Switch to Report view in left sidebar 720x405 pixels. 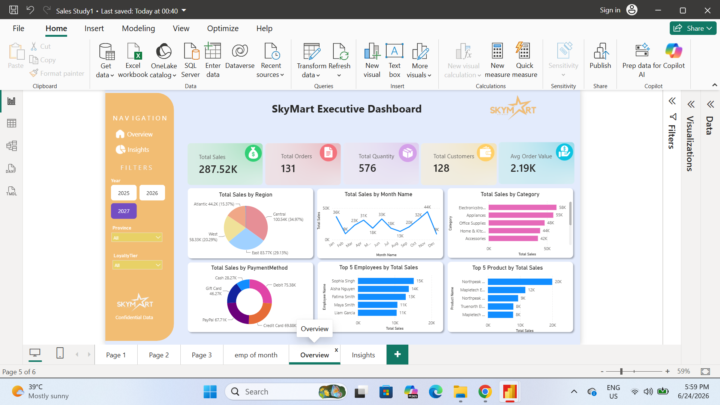click(x=11, y=101)
